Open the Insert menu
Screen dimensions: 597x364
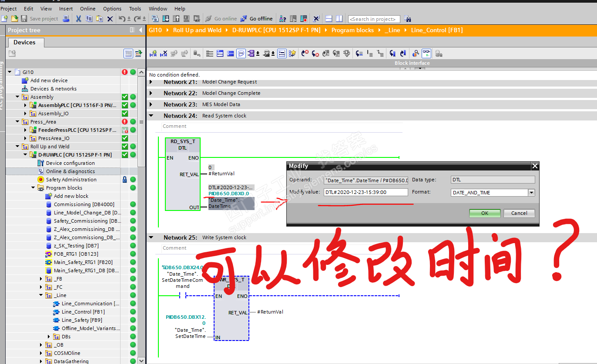(66, 9)
